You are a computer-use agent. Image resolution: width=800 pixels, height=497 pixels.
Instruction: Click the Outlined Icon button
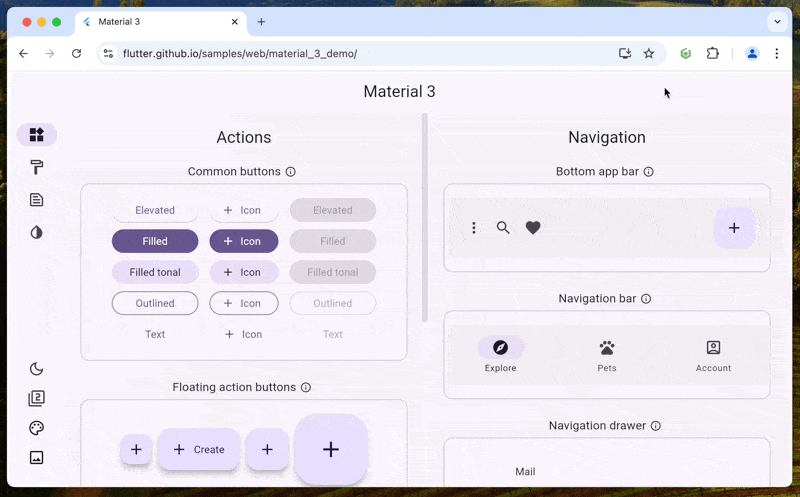(244, 303)
